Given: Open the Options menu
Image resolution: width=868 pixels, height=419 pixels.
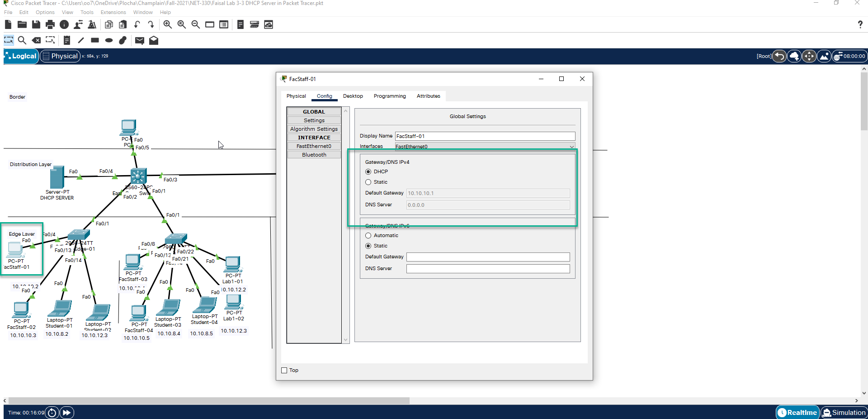Looking at the screenshot, I should (x=45, y=12).
